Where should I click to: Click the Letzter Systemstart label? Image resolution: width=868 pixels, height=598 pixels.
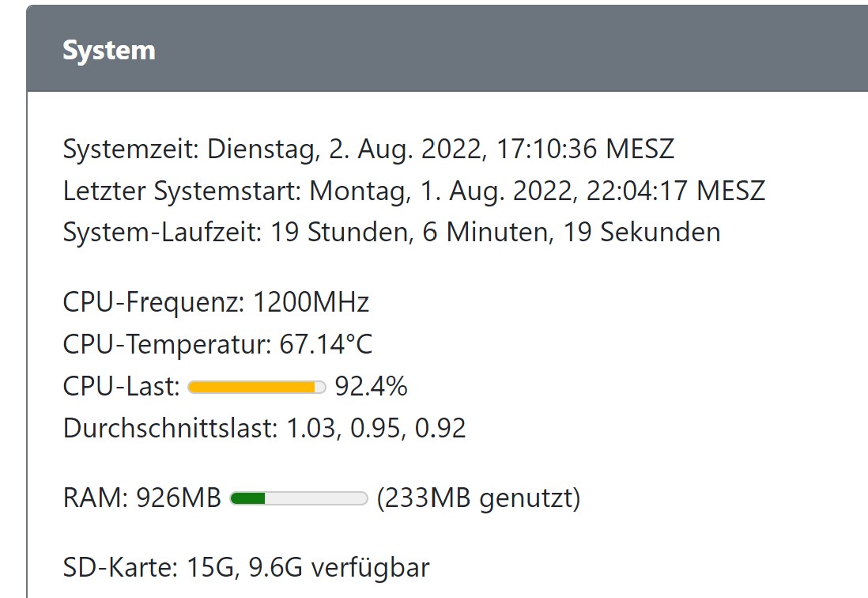183,191
